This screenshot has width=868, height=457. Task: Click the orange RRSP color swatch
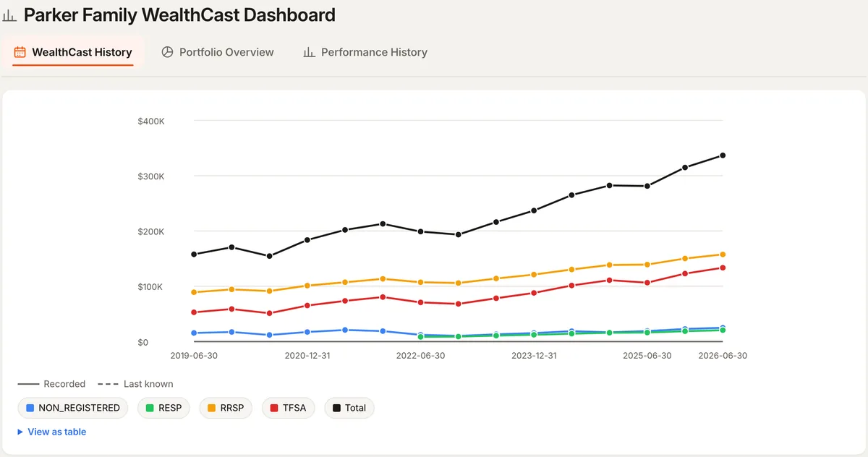tap(212, 408)
